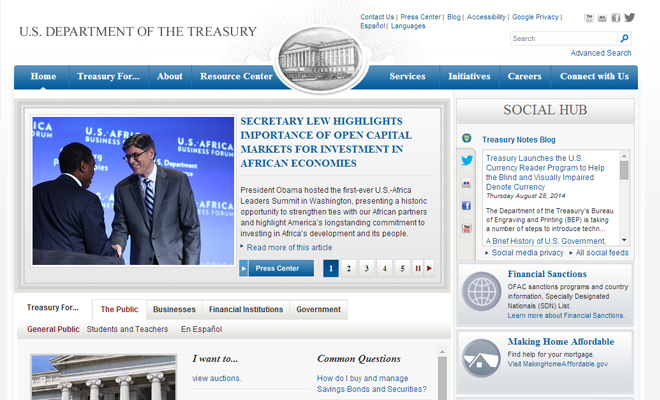The image size is (660, 400).
Task: Click Social Hub feed scroll-up arrow
Action: pyautogui.click(x=624, y=156)
